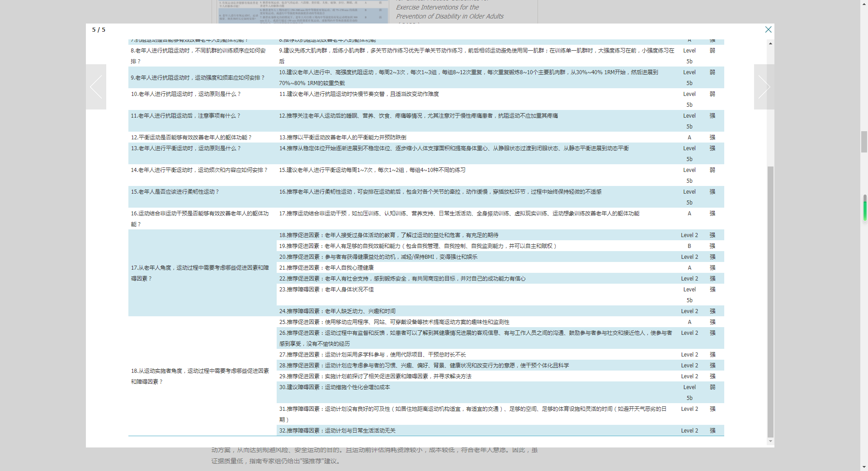Click the page scrollbar down arrow

864,467
